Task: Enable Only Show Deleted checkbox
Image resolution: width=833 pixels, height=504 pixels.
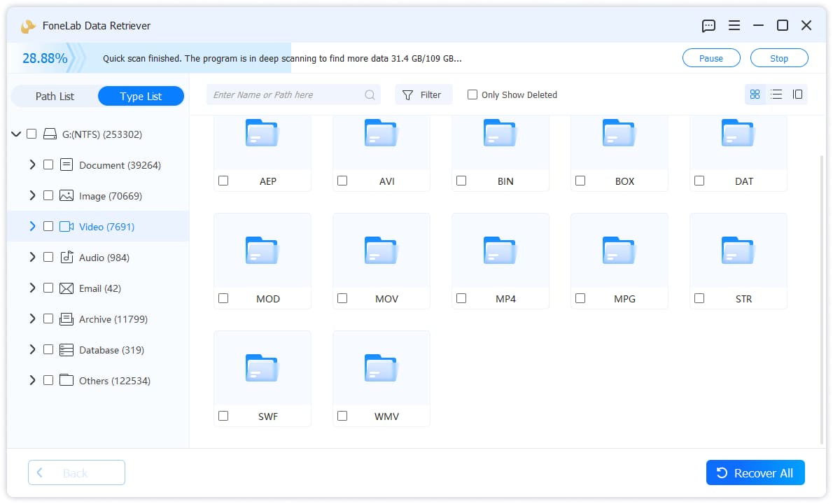Action: click(x=472, y=94)
